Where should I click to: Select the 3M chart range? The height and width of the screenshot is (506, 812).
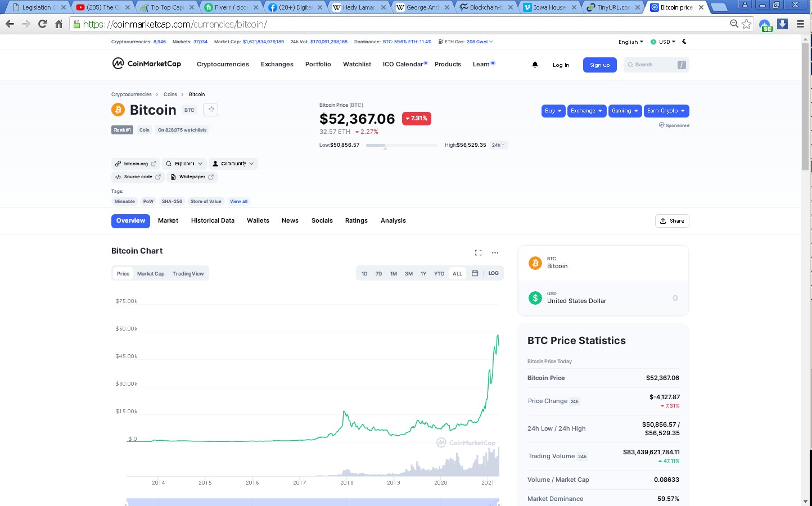[x=409, y=274]
